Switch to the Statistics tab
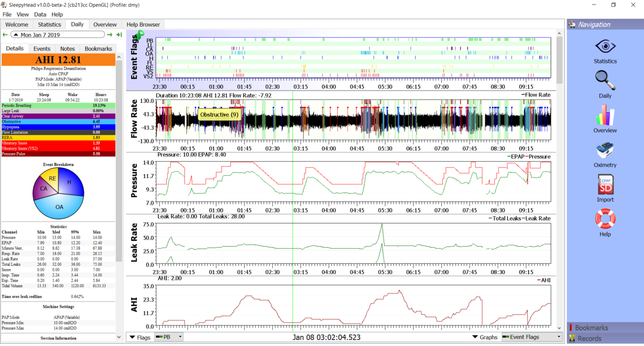This screenshot has width=644, height=346. [49, 25]
